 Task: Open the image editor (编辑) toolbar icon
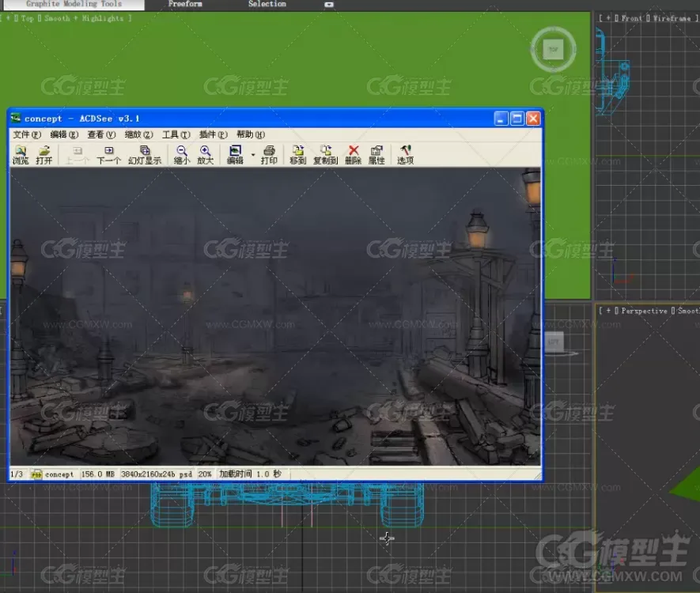[235, 155]
